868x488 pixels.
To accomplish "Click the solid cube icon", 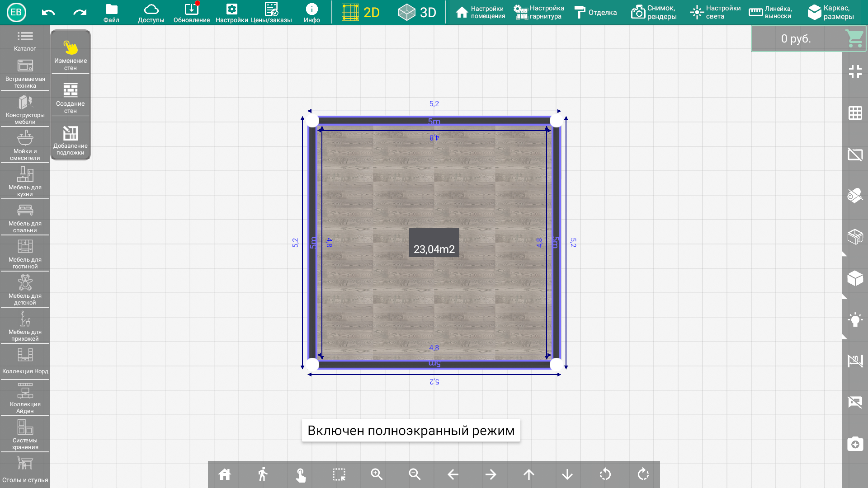I will [855, 278].
